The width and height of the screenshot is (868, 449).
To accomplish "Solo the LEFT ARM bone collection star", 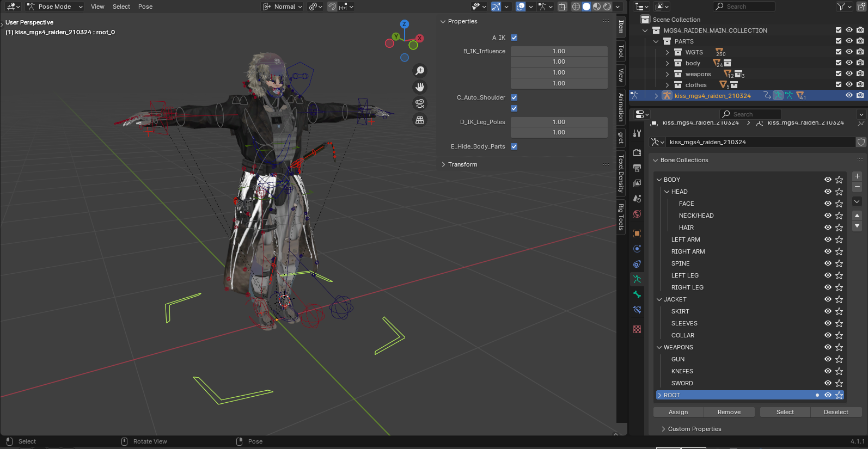I will coord(839,239).
